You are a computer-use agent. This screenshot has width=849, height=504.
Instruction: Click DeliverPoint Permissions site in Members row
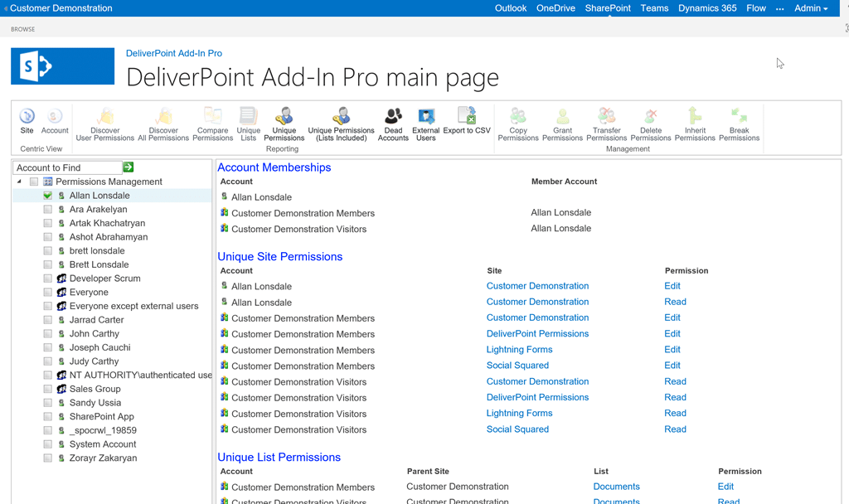tap(537, 333)
